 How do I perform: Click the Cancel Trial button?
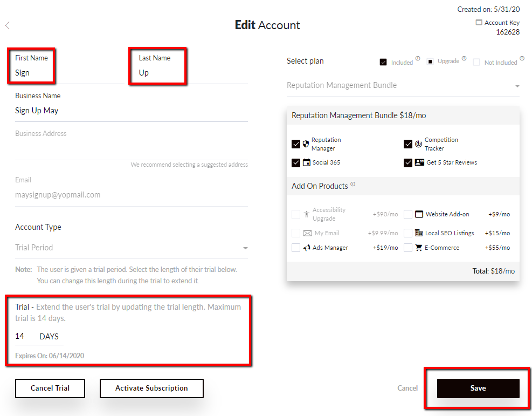coord(50,388)
